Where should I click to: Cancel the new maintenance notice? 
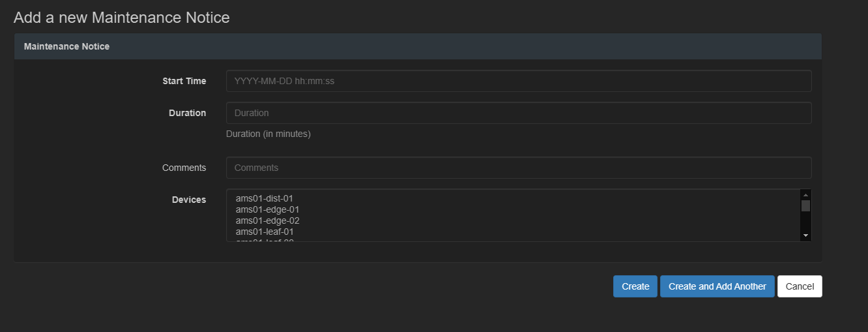[800, 286]
